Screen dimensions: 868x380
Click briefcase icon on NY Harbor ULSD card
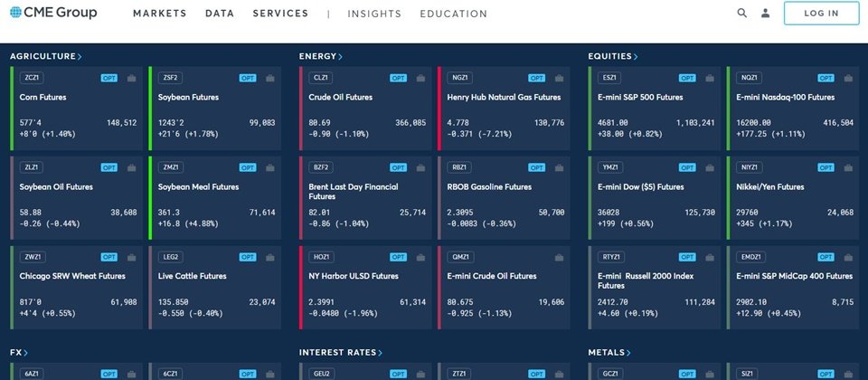[x=420, y=257]
